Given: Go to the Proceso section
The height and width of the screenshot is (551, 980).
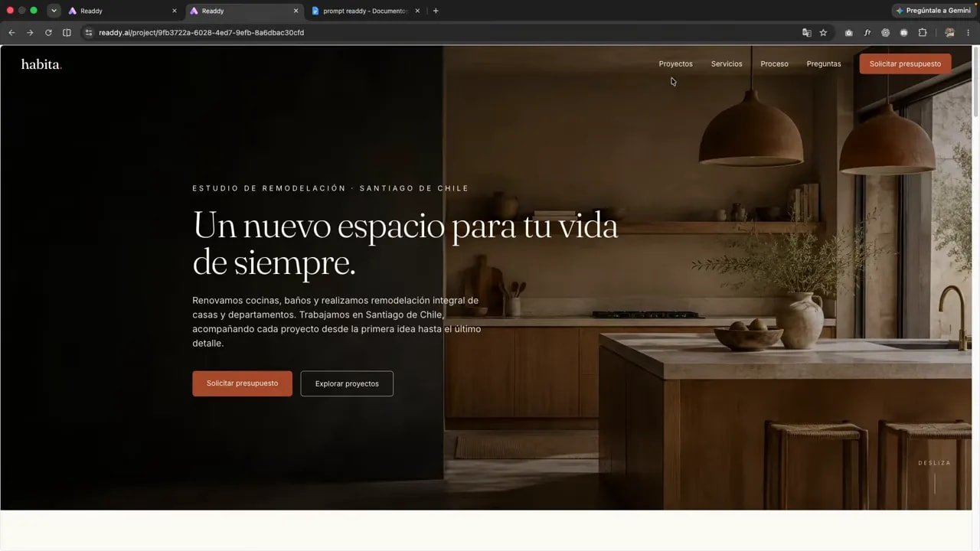Looking at the screenshot, I should [774, 64].
